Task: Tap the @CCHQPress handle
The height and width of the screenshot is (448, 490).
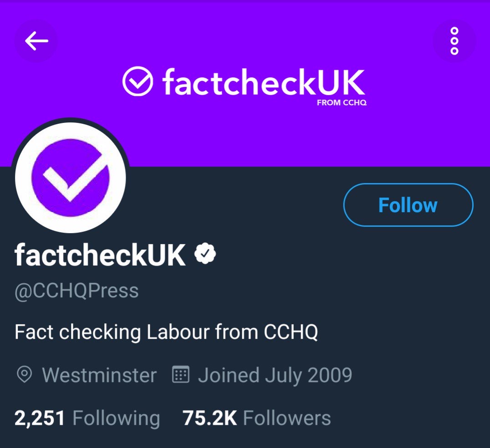Action: pos(77,291)
